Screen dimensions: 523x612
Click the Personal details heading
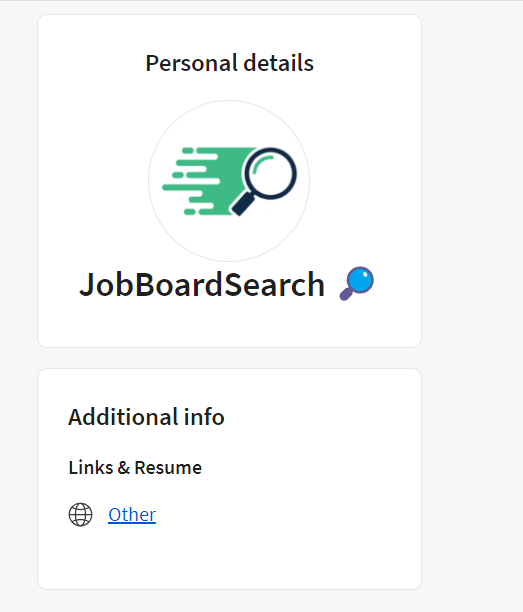pyautogui.click(x=229, y=63)
